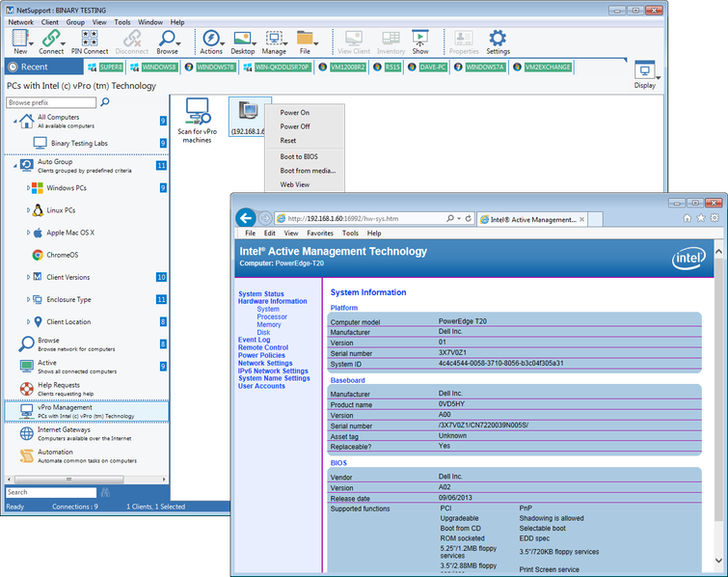This screenshot has width=728, height=577.
Task: Open Power Policies link
Action: [x=262, y=355]
